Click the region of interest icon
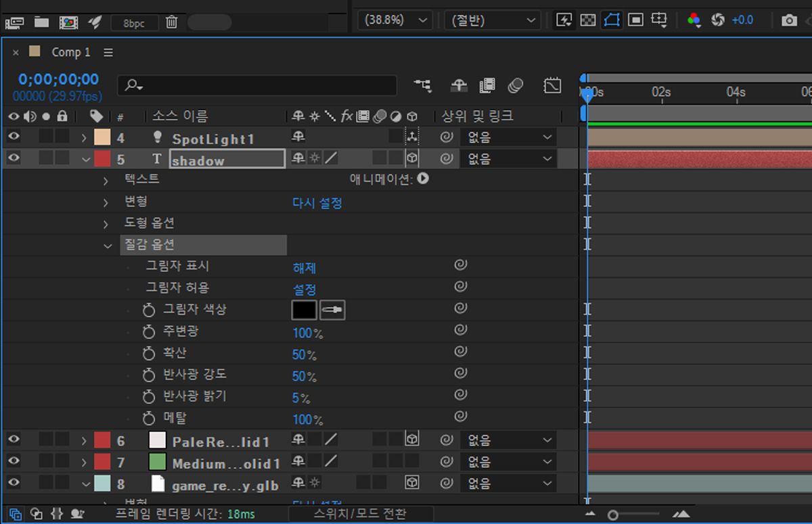The height and width of the screenshot is (524, 812). coord(635,20)
